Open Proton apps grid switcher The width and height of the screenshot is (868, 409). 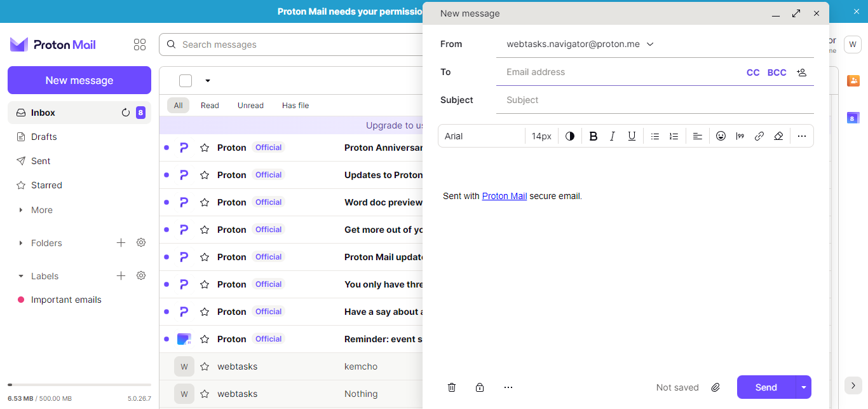[140, 45]
